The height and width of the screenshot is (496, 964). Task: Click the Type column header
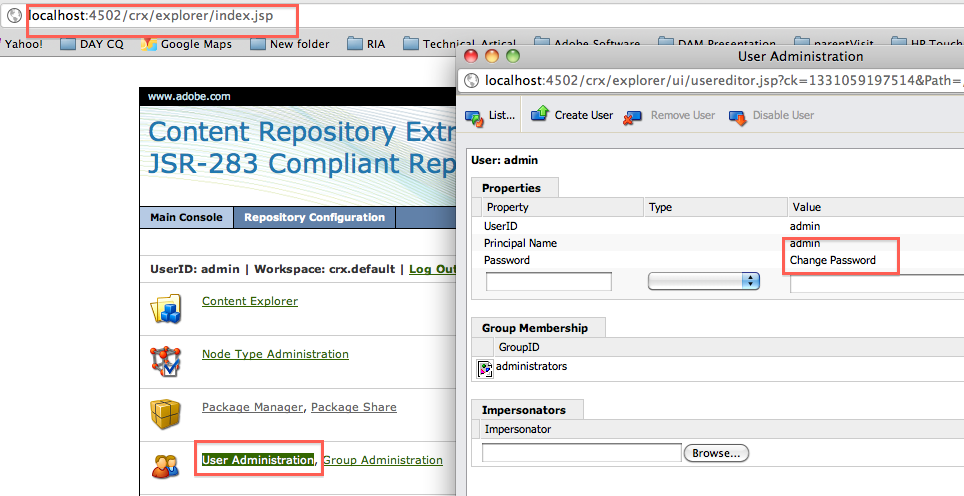pos(716,207)
